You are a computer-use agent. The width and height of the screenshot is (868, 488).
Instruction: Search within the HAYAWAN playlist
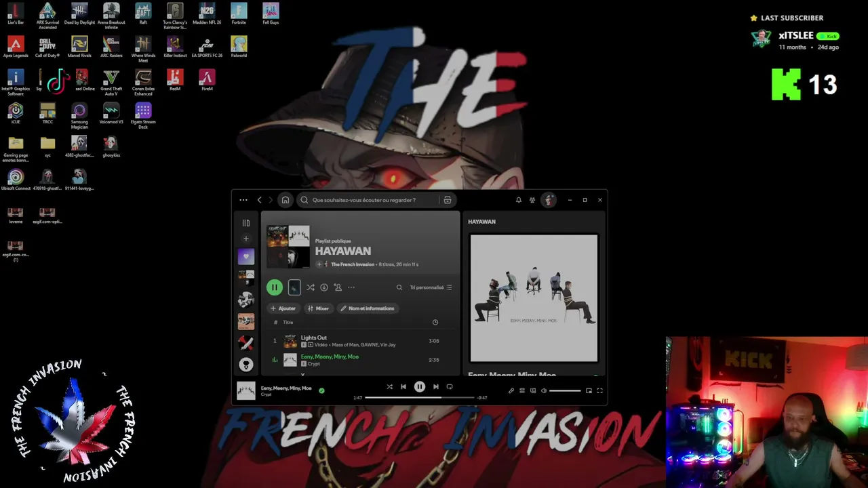pyautogui.click(x=399, y=287)
